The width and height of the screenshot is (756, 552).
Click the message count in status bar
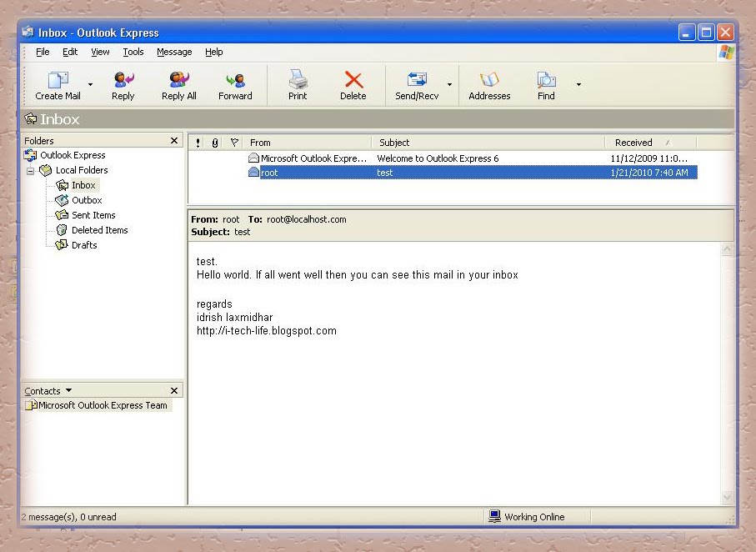tap(68, 517)
